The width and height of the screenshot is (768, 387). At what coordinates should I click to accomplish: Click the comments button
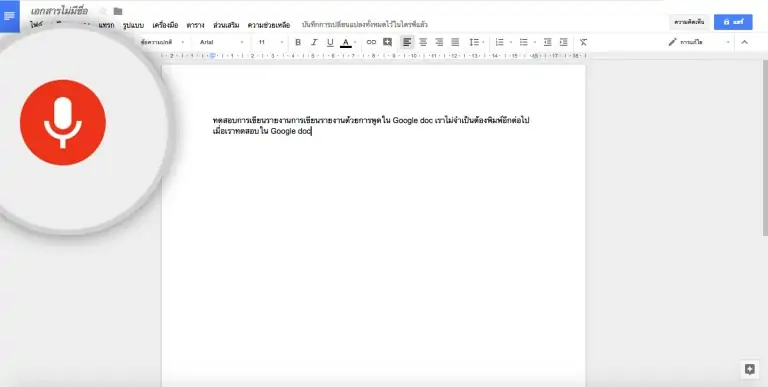[x=689, y=22]
